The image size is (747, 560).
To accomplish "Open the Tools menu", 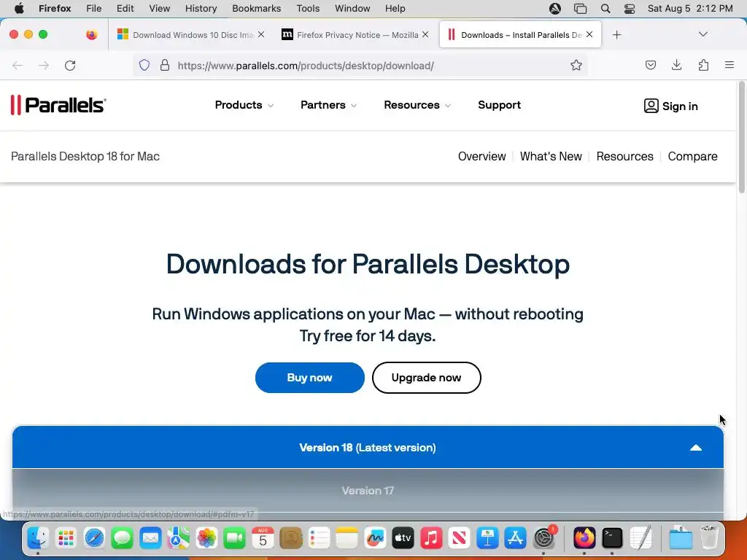I will pos(308,9).
